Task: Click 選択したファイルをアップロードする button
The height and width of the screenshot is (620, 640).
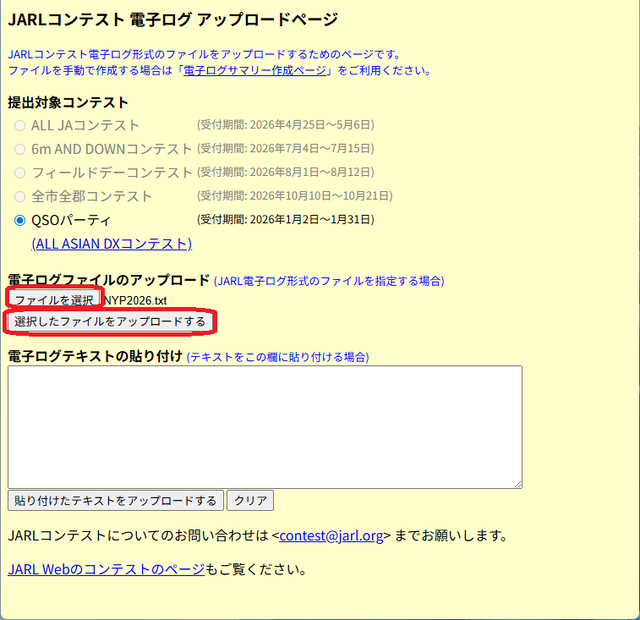Action: [x=110, y=322]
